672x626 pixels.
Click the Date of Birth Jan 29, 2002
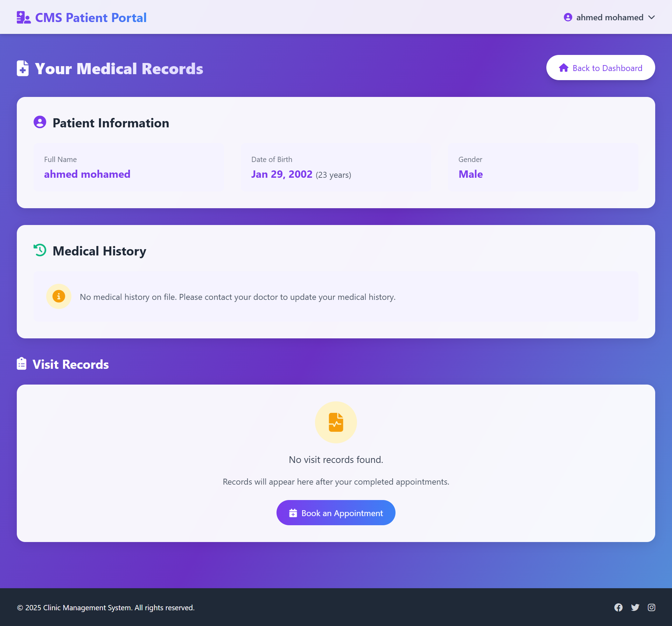point(282,174)
